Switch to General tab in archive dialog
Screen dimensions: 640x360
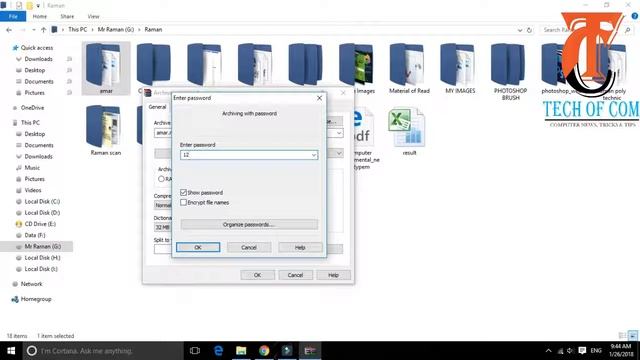point(157,107)
